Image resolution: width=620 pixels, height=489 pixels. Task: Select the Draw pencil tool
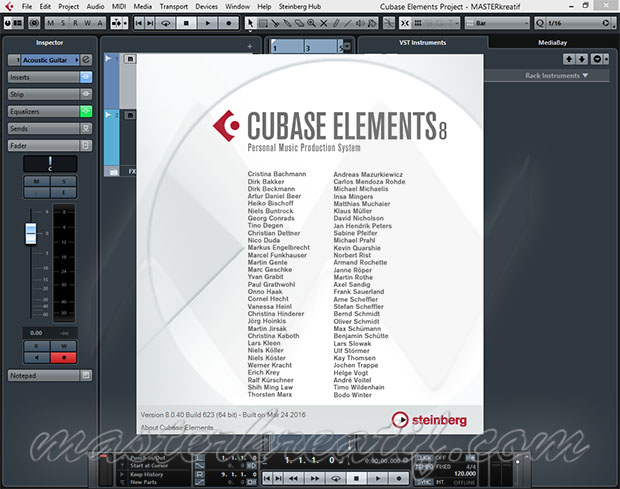pyautogui.click(x=336, y=23)
